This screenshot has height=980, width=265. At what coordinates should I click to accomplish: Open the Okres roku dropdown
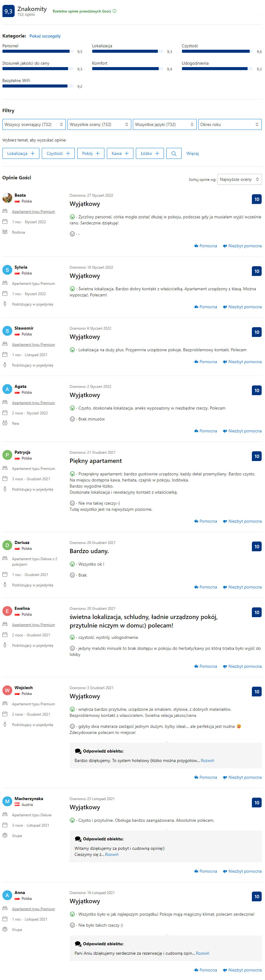click(x=229, y=124)
